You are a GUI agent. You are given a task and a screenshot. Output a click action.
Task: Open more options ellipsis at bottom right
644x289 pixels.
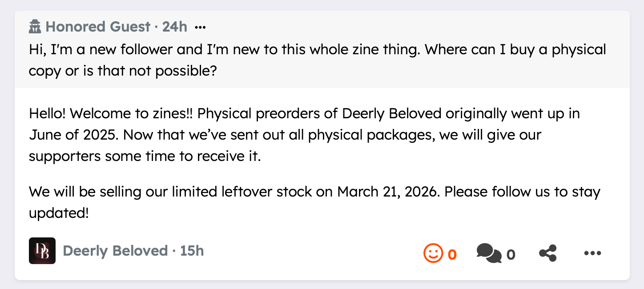point(592,253)
